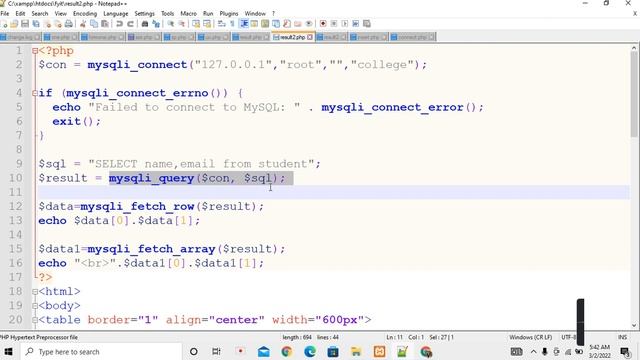Click the Stop Recording macro icon
This screenshot has height=360, width=640.
[x=334, y=24]
